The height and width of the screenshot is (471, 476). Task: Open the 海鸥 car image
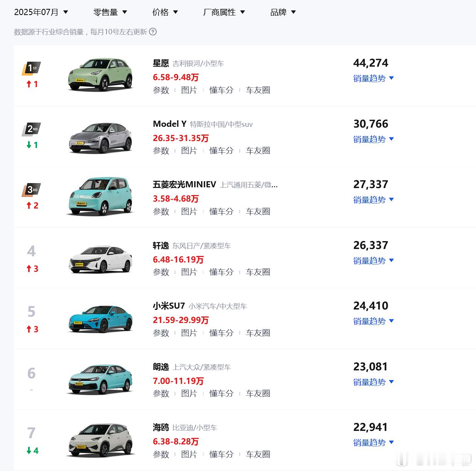point(100,440)
